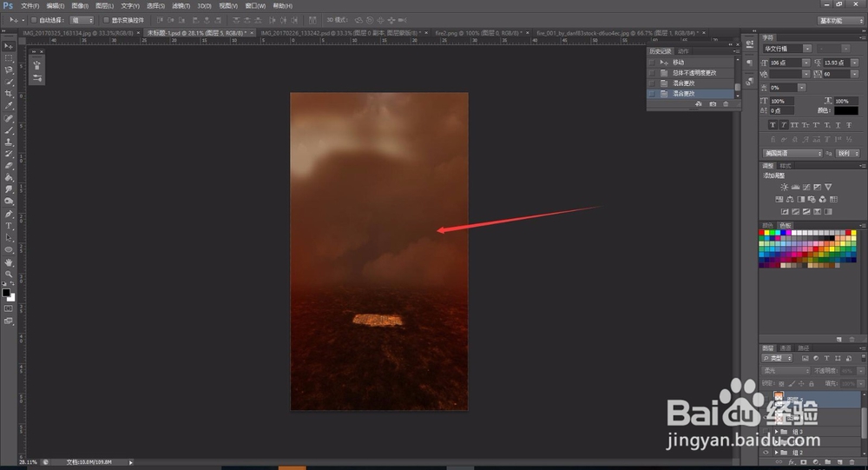This screenshot has width=868, height=470.
Task: Click the black text color swatch in Character panel
Action: (846, 110)
